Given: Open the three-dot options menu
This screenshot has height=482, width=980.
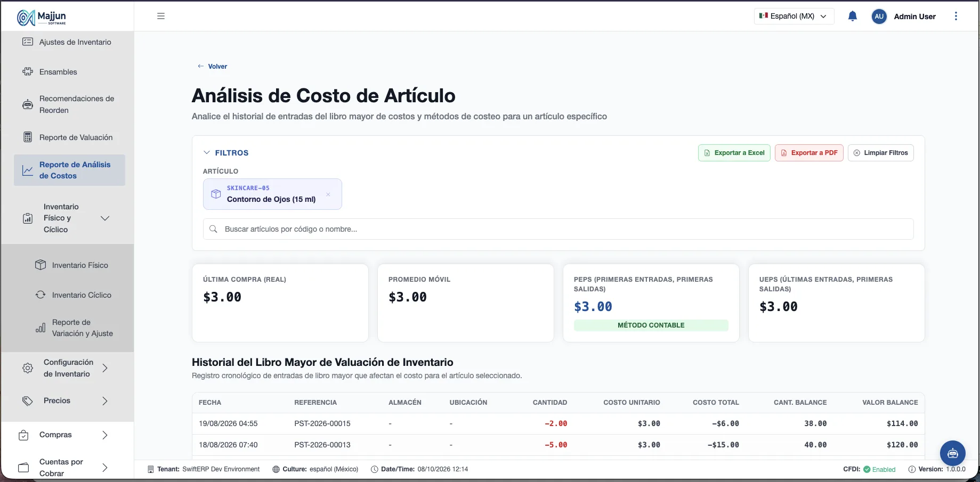Looking at the screenshot, I should pyautogui.click(x=956, y=17).
